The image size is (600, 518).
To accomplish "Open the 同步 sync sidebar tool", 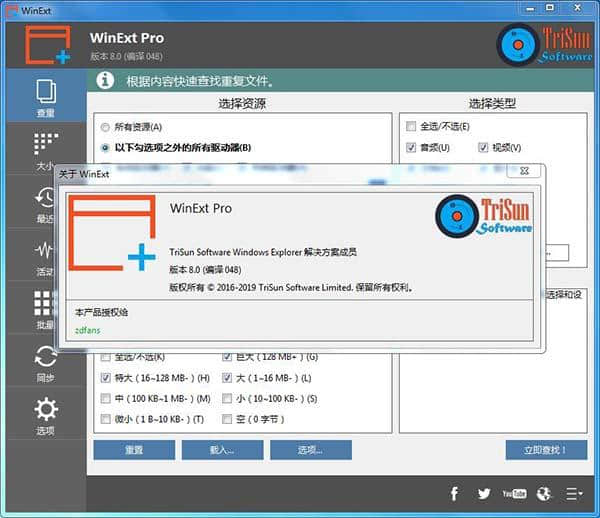I will (45, 362).
